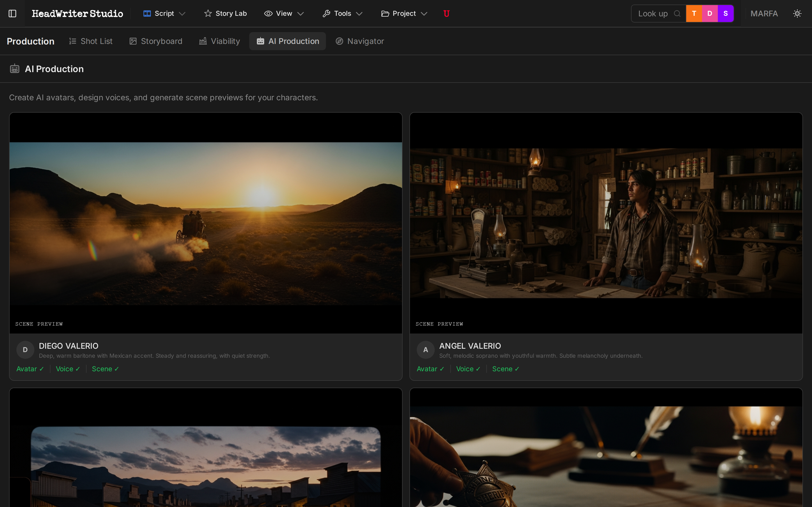This screenshot has height=507, width=812.
Task: Expand the Project dropdown
Action: point(424,14)
